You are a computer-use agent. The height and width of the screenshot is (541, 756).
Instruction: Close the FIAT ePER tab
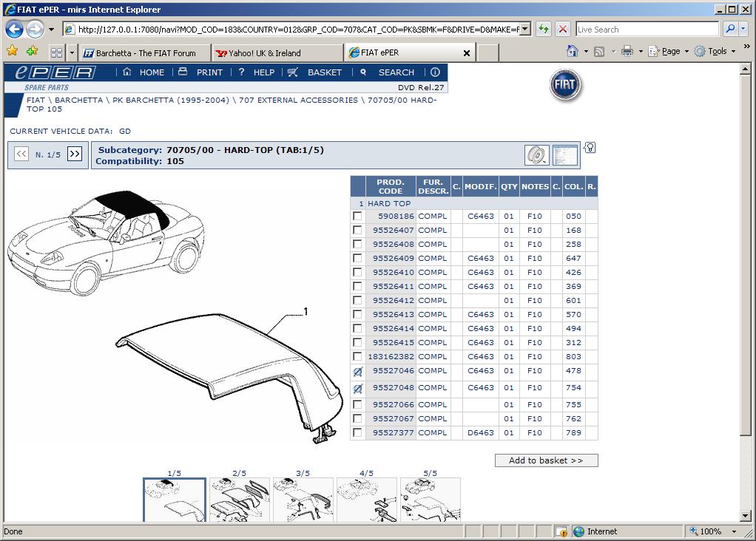(466, 53)
